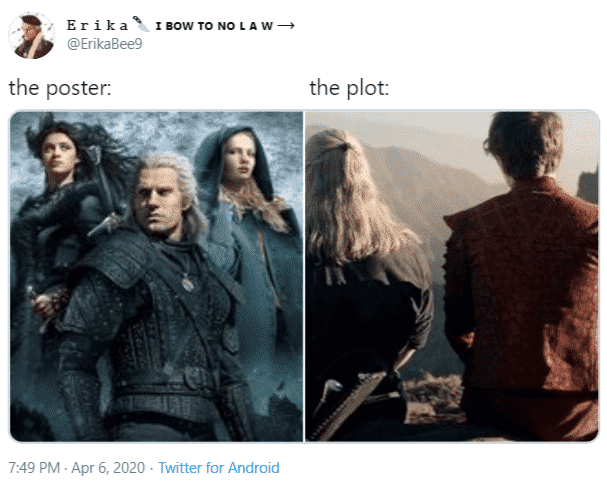The width and height of the screenshot is (607, 485).
Task: Open Erika's profile avatar picture
Action: pos(32,36)
